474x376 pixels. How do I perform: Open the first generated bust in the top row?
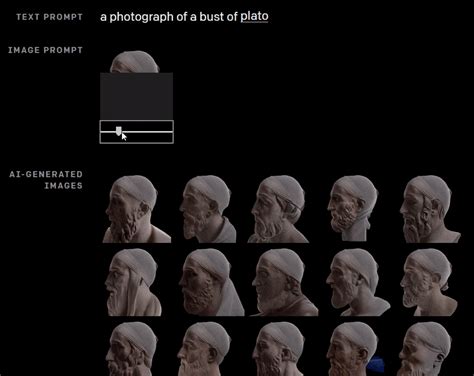pos(137,209)
